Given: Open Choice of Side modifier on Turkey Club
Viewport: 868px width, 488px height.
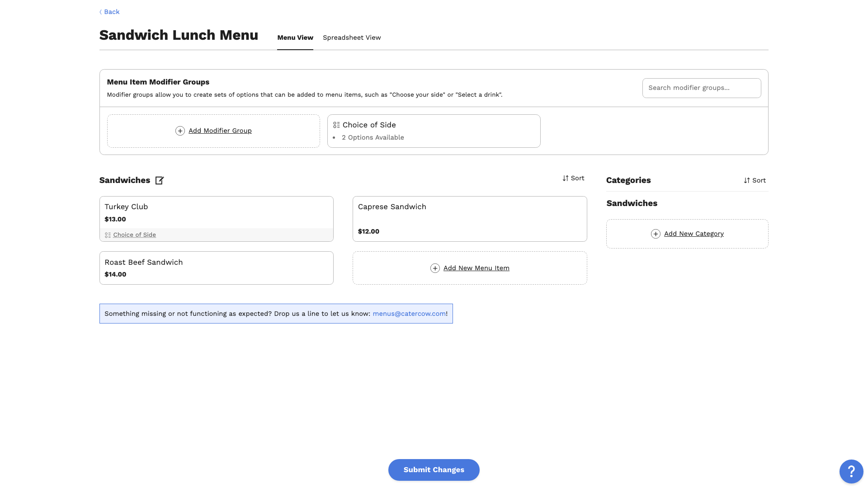Looking at the screenshot, I should pos(134,235).
